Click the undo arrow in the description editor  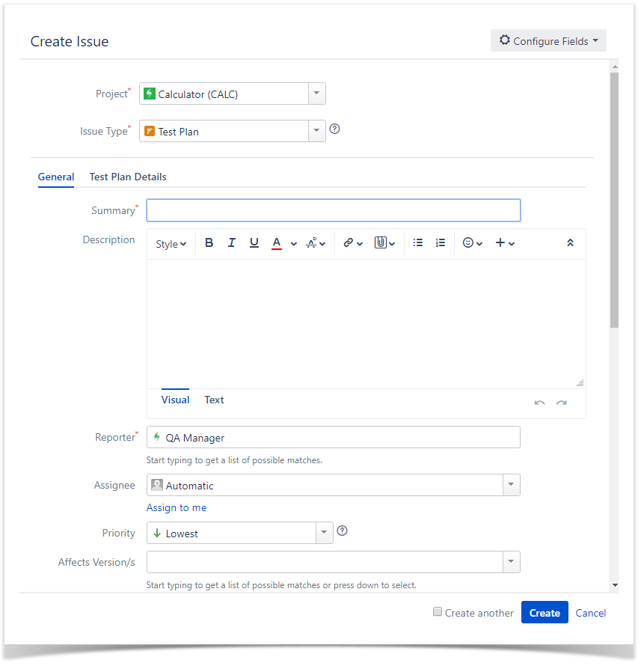[539, 403]
